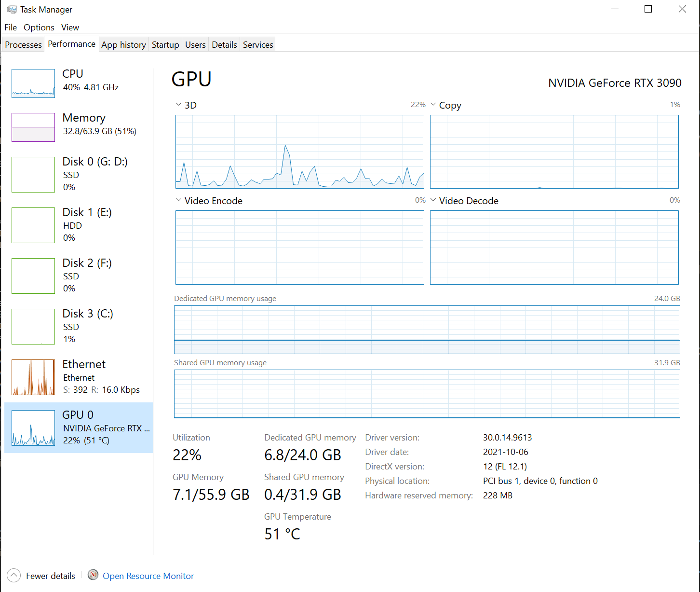Click the 22% Utilization value
The width and height of the screenshot is (700, 592).
[x=187, y=455]
